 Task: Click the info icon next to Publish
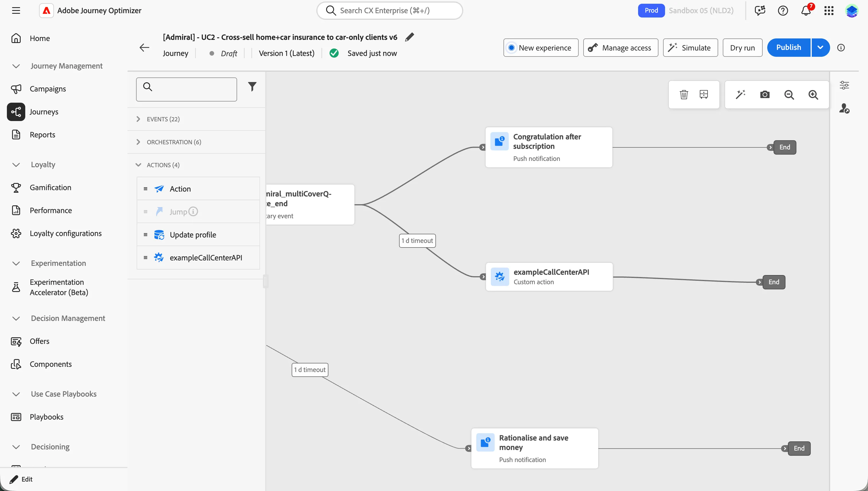[x=841, y=48]
